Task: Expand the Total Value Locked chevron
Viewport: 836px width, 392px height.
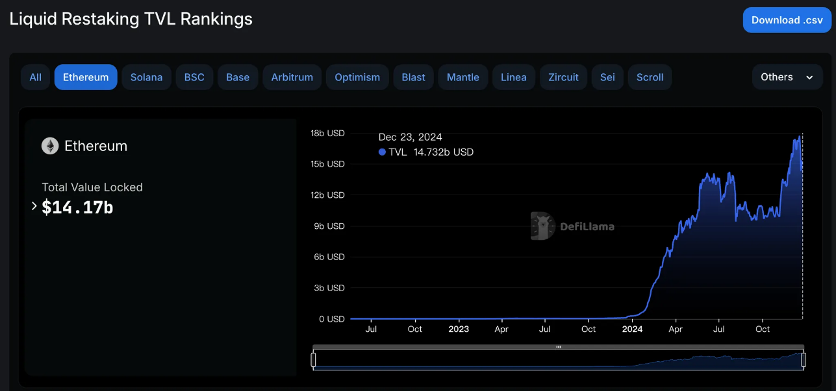Action: click(34, 206)
